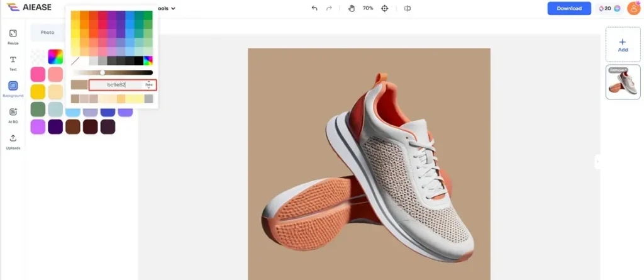Redo the previous action
The width and height of the screenshot is (644, 280).
click(x=329, y=9)
